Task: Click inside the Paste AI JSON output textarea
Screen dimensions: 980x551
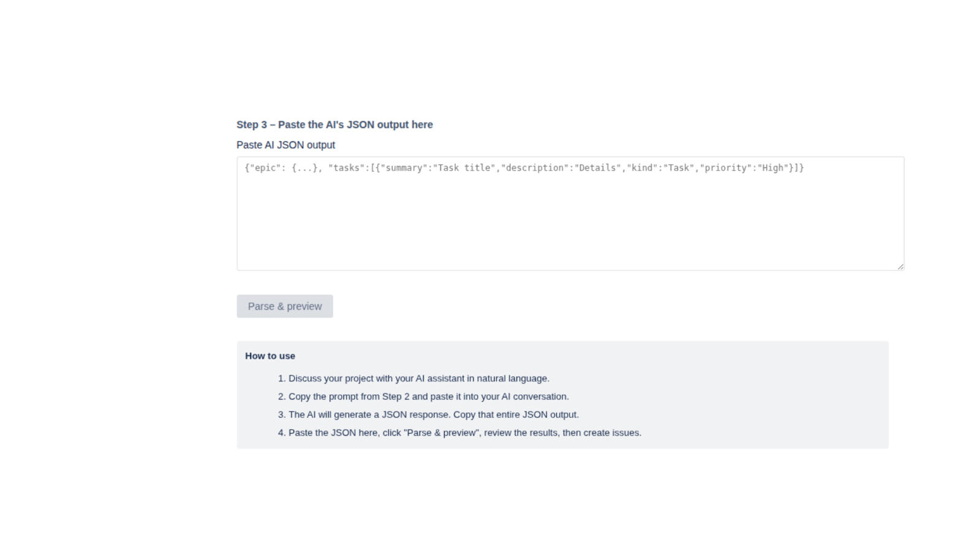Action: click(x=570, y=211)
